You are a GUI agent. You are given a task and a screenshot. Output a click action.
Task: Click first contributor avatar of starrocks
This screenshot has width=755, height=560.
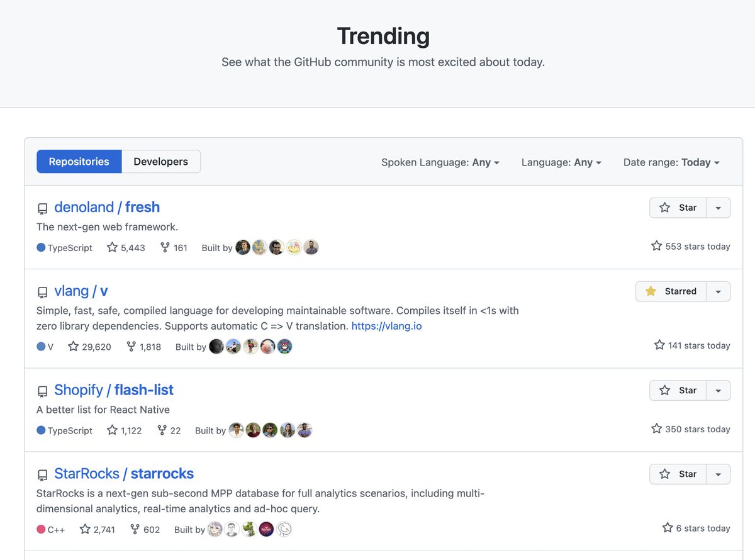coord(215,529)
